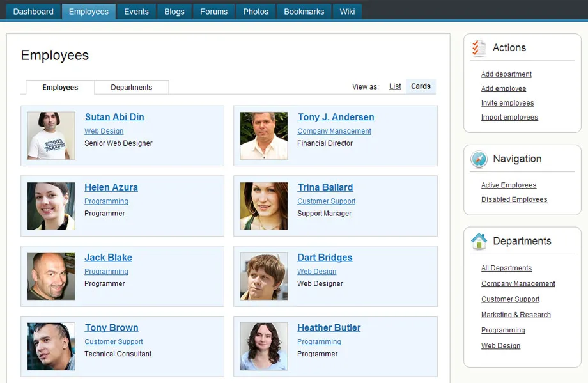Click the Navigation compass icon
The width and height of the screenshot is (588, 383).
479,159
